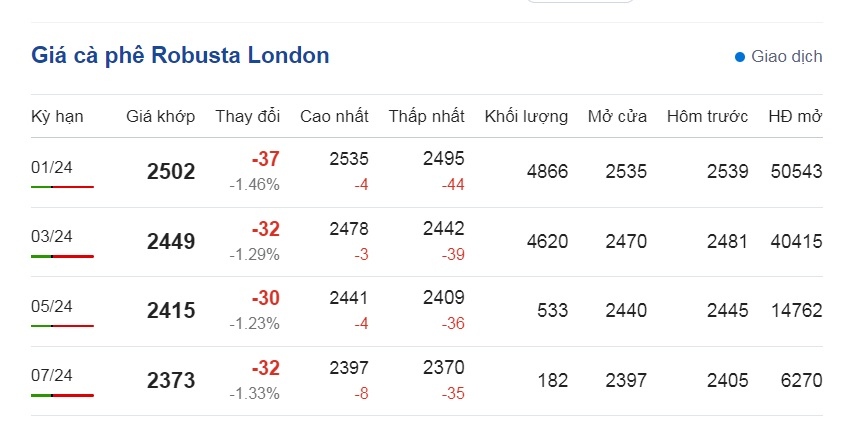Viewport: 857px width, 436px height.
Task: Click the range bar under 03/24
Action: (x=62, y=256)
